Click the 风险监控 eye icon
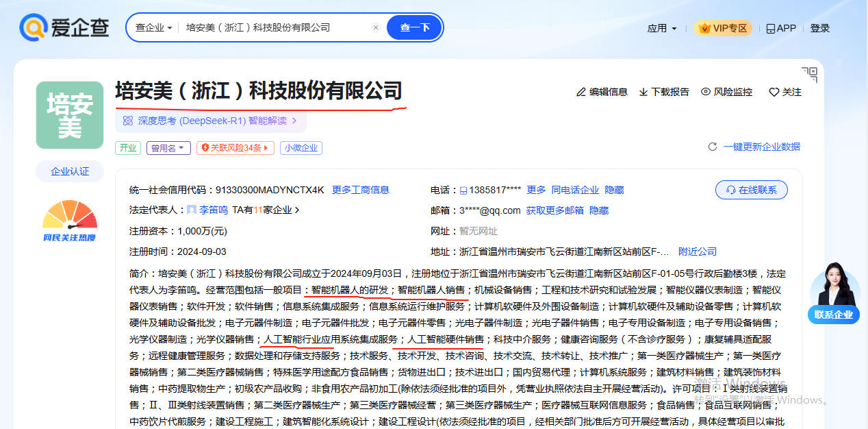Screen dimensions: 868x429 tap(706, 92)
